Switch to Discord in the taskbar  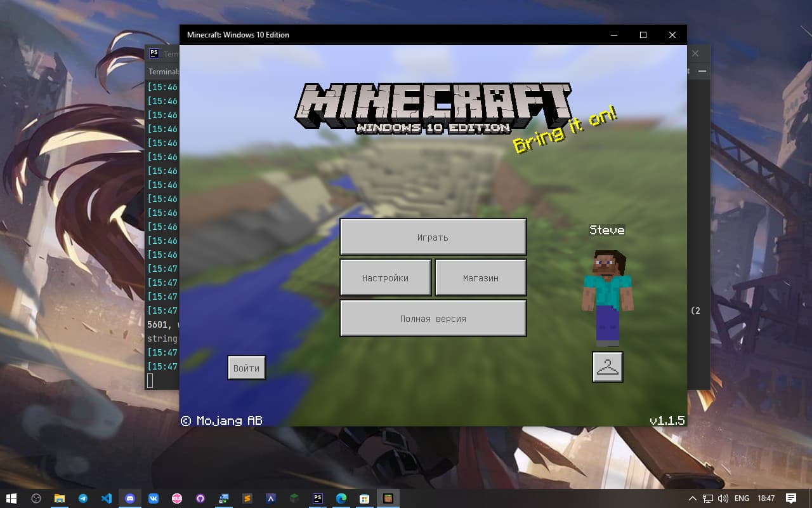[130, 498]
